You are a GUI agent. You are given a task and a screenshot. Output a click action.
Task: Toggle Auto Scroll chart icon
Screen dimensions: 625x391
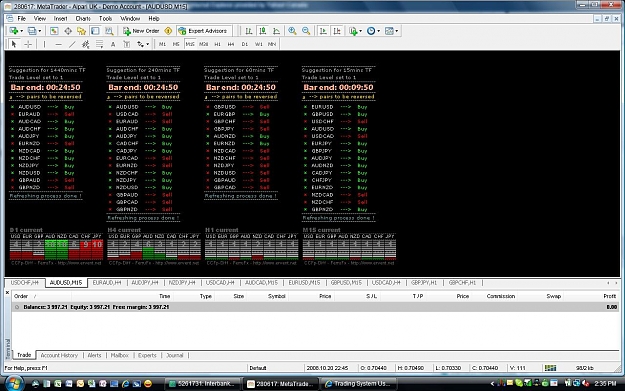323,31
